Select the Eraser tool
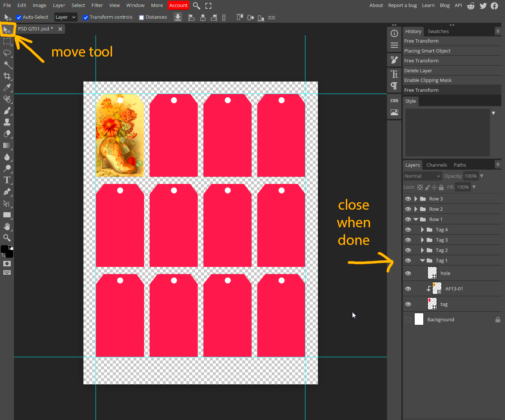 click(7, 134)
